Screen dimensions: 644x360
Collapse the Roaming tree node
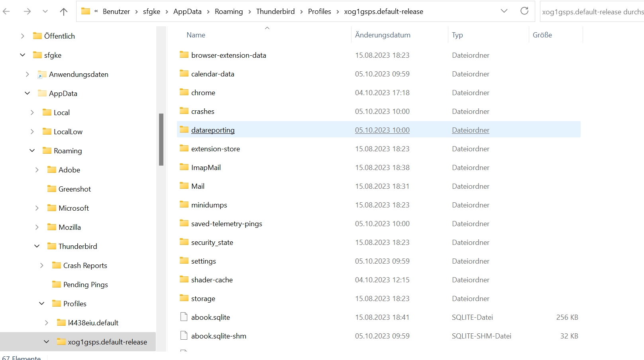(32, 151)
